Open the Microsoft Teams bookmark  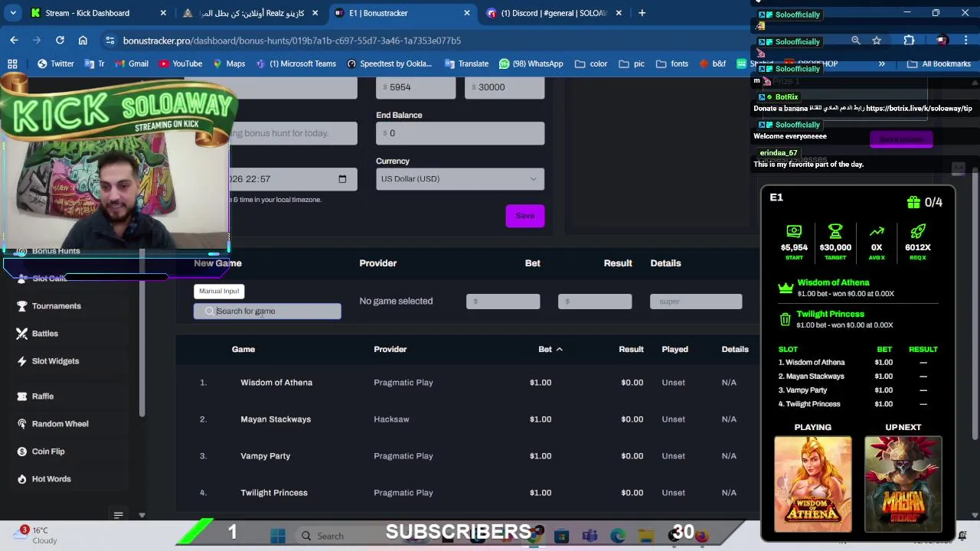tap(296, 64)
